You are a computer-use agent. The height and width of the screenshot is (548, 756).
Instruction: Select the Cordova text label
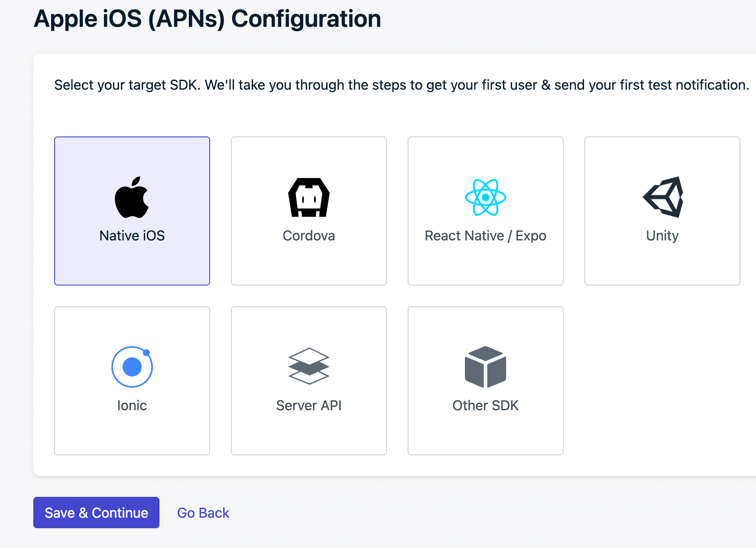pos(308,236)
